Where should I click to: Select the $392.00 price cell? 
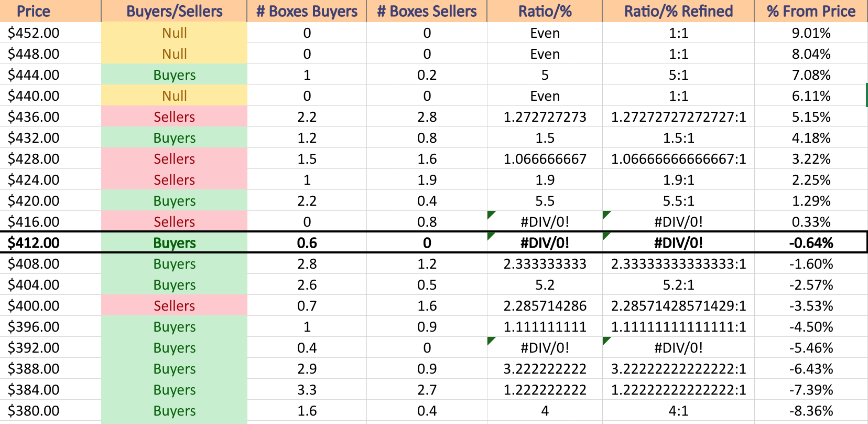(50, 347)
